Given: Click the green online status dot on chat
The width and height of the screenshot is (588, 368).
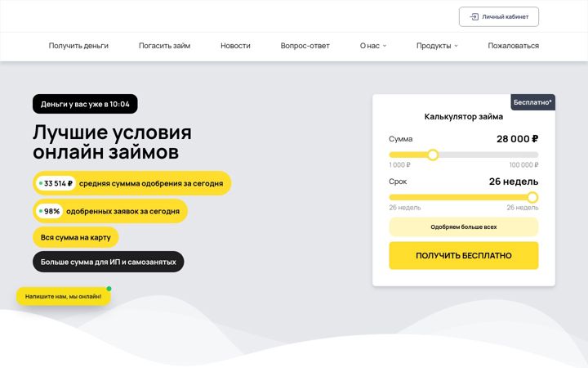Looking at the screenshot, I should coord(109,289).
